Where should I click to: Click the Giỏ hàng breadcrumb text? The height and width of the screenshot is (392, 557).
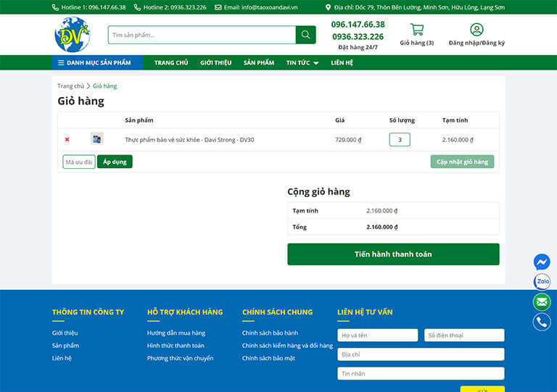pyautogui.click(x=104, y=86)
